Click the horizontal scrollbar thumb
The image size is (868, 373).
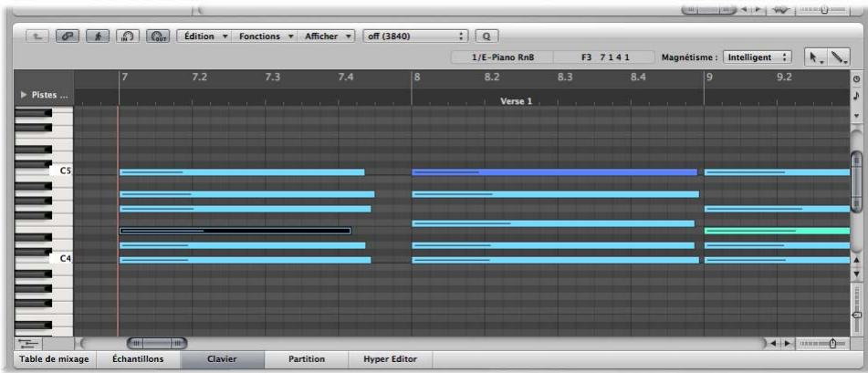157,344
